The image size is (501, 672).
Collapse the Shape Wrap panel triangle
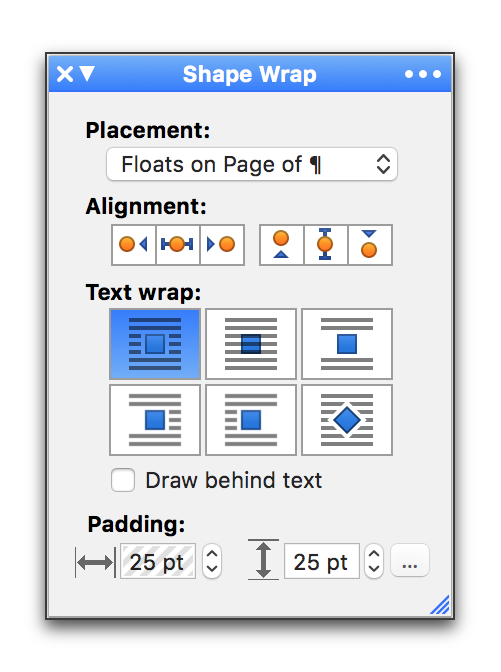coord(87,74)
